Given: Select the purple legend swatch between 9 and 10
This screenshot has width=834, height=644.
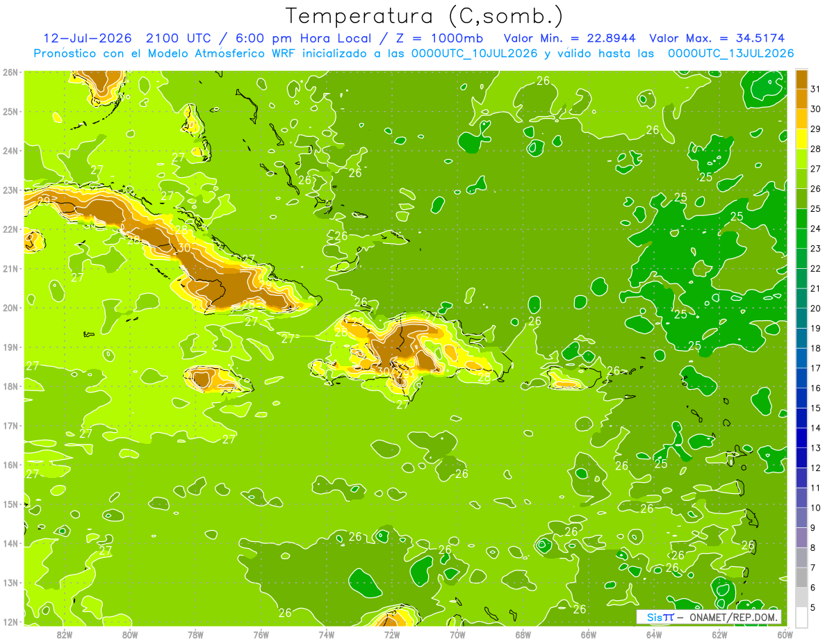Looking at the screenshot, I should tap(801, 518).
